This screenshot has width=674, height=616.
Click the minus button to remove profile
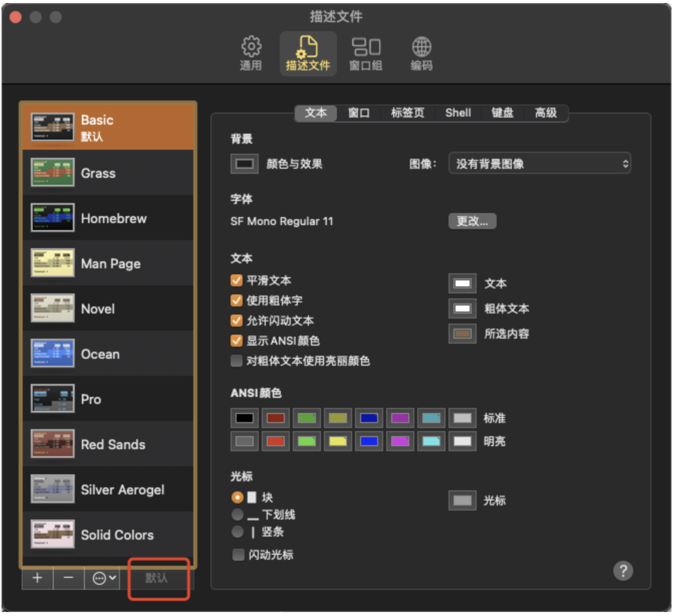click(x=68, y=578)
